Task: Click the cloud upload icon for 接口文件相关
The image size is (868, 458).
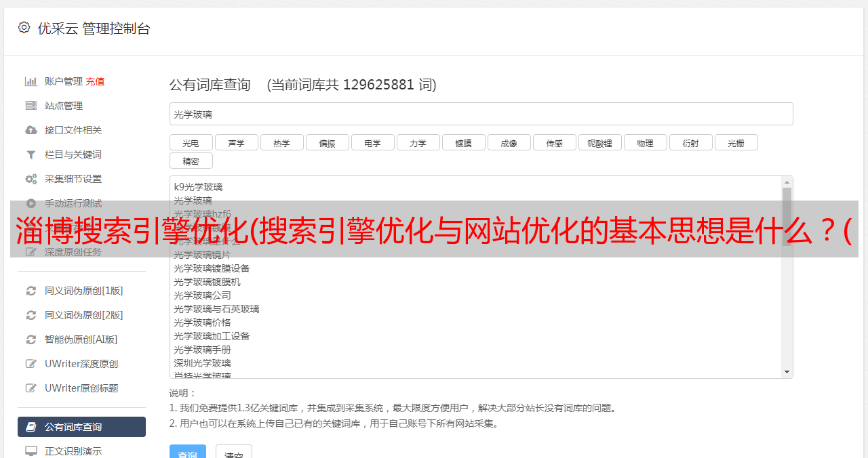Action: (31, 130)
